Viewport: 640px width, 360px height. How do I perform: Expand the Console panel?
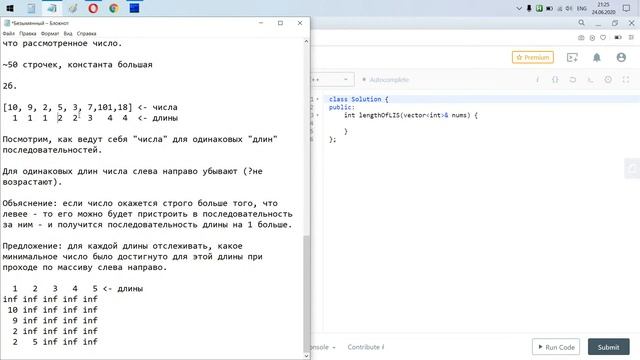point(323,347)
